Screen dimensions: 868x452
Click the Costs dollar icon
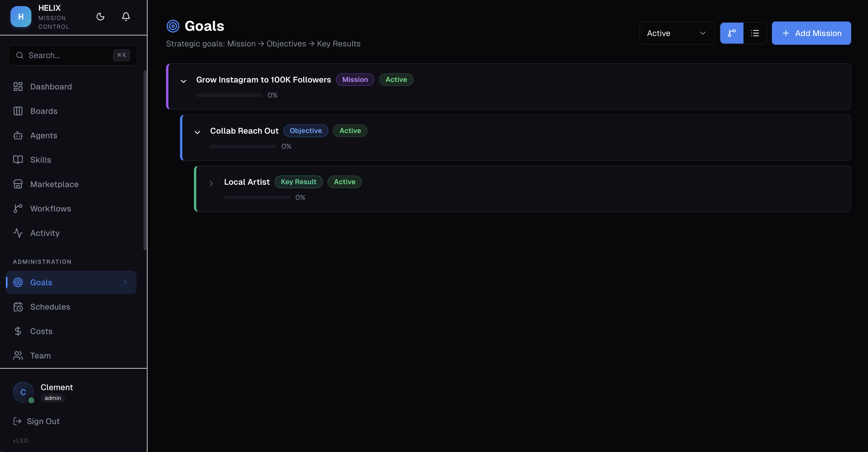(x=18, y=331)
